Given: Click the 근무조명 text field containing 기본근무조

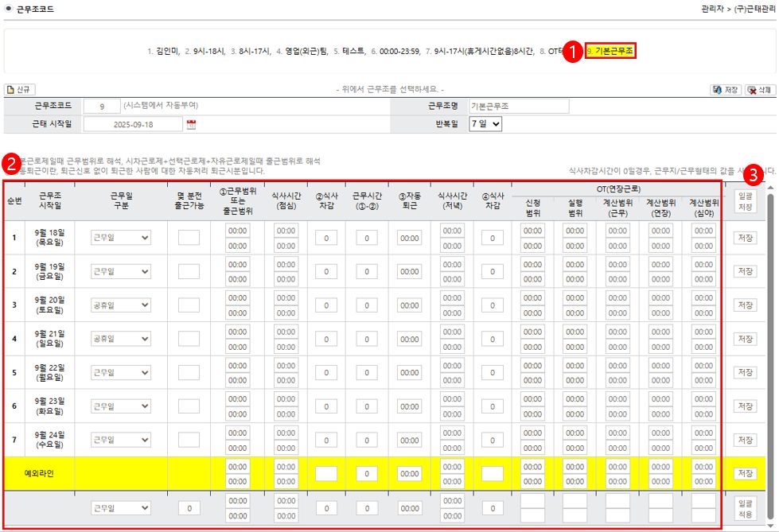Looking at the screenshot, I should (517, 106).
